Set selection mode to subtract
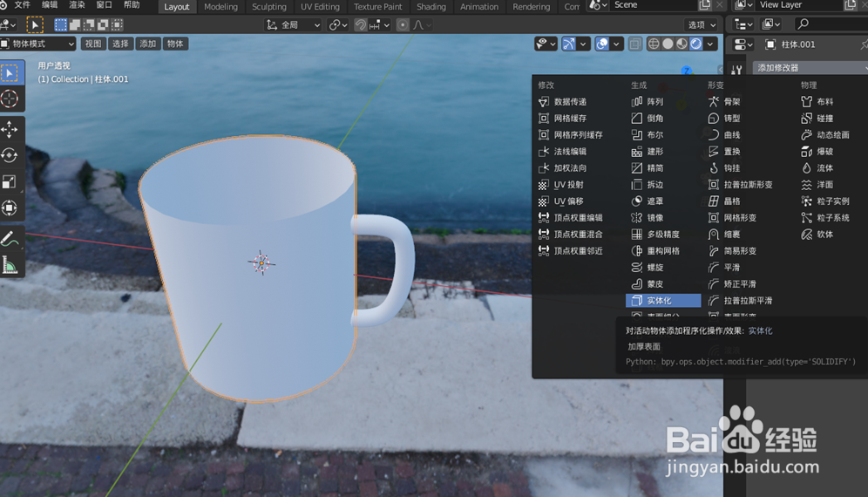This screenshot has height=497, width=868. 89,25
